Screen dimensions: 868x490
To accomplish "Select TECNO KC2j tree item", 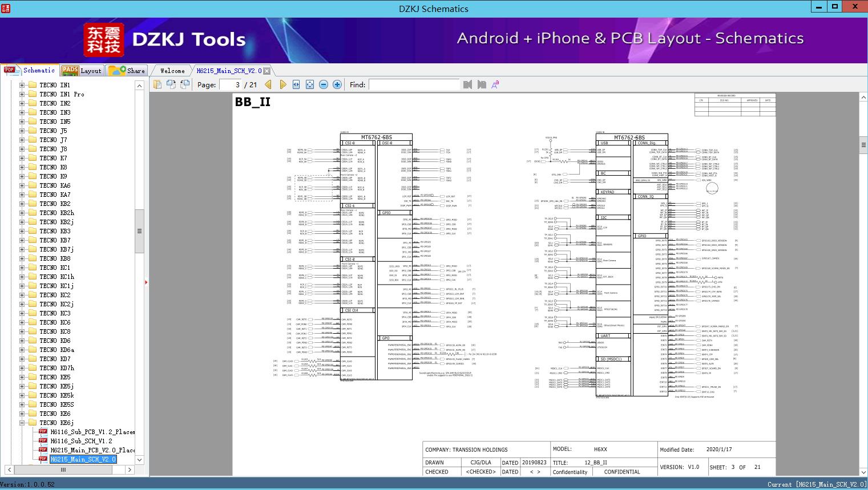I will pyautogui.click(x=56, y=304).
